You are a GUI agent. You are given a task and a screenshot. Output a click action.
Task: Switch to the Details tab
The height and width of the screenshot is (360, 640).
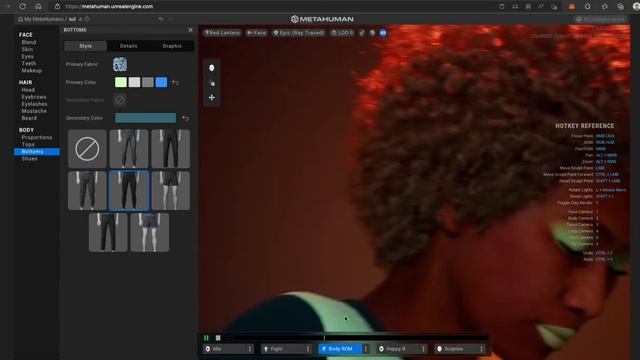point(129,46)
